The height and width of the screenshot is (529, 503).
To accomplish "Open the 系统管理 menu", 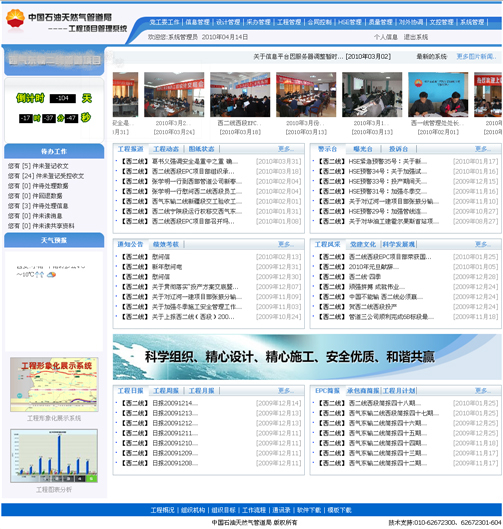I will pos(472,22).
